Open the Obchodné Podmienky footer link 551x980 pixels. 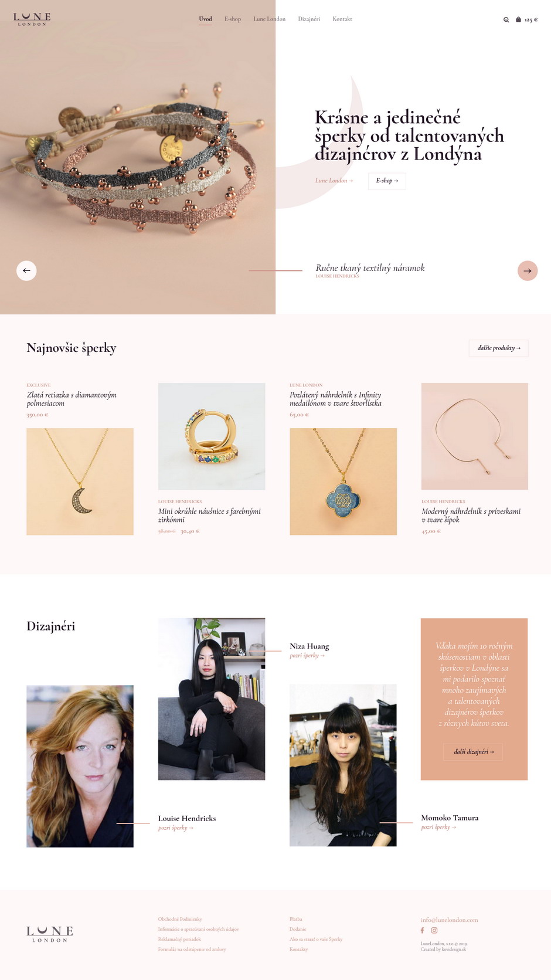pos(180,919)
